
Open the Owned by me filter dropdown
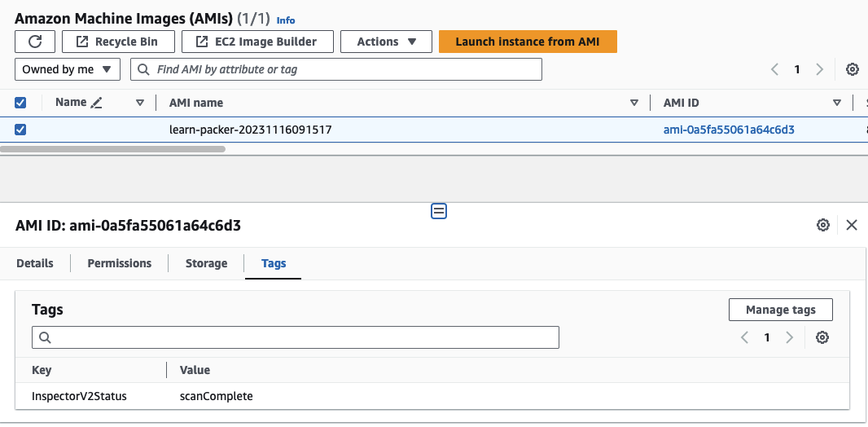(68, 69)
